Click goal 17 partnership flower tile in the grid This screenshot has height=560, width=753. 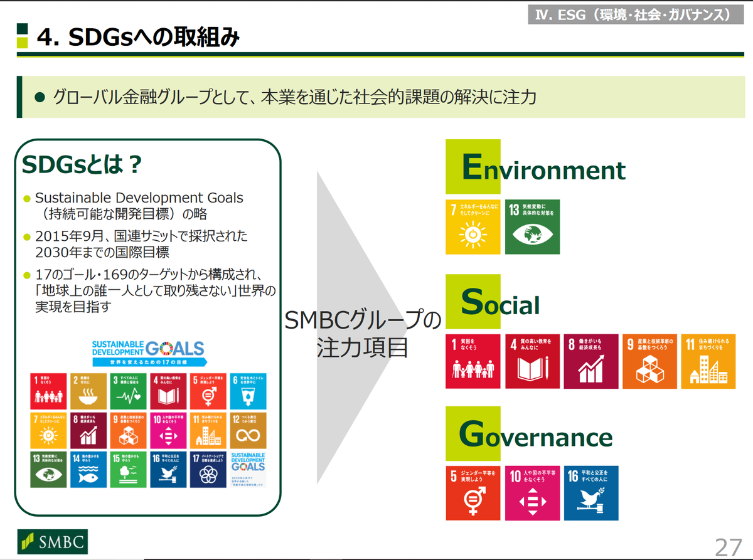click(208, 470)
